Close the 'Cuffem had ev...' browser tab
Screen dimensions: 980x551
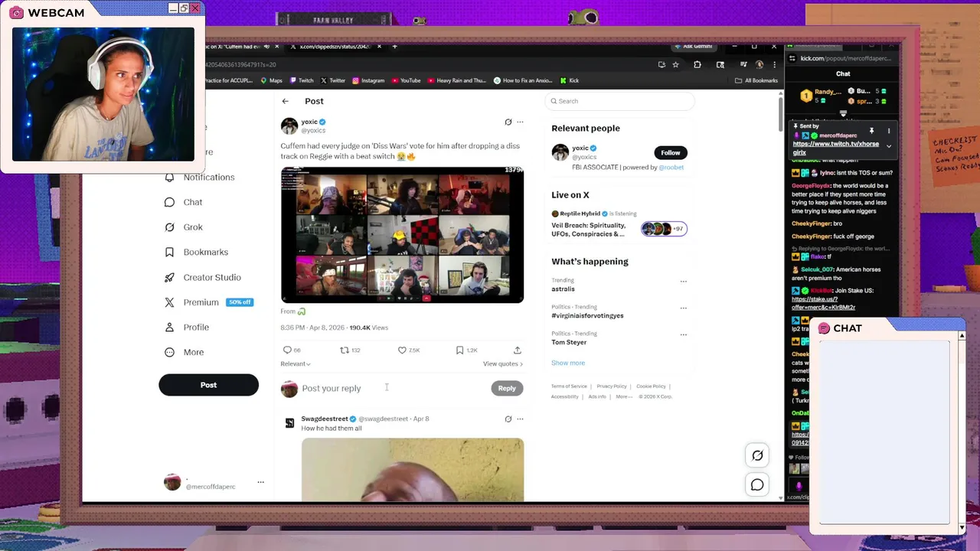point(276,47)
